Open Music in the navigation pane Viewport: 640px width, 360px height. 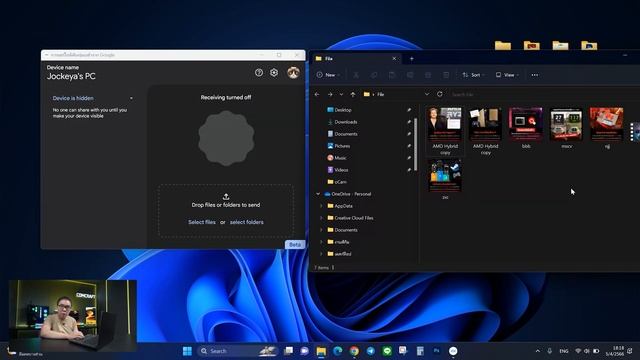(340, 158)
